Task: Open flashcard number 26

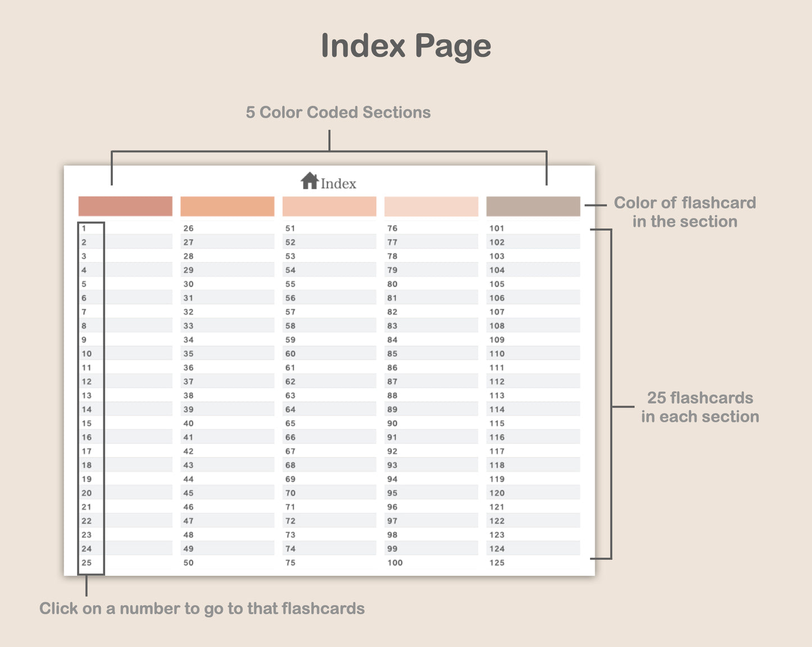Action: [188, 229]
